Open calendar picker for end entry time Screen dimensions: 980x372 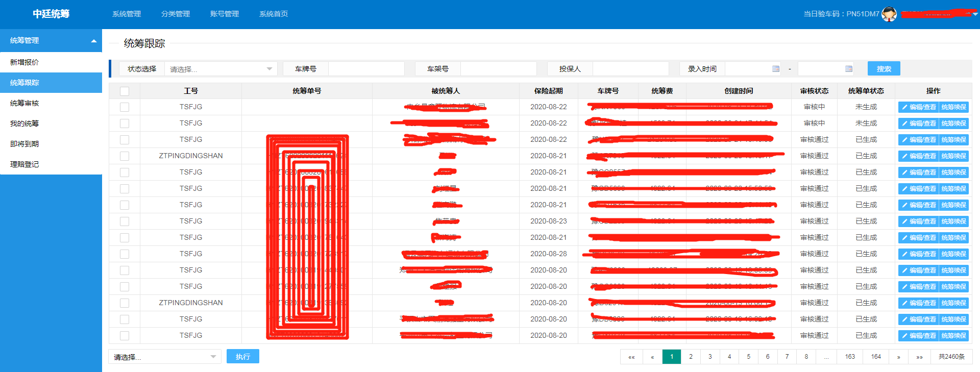849,69
